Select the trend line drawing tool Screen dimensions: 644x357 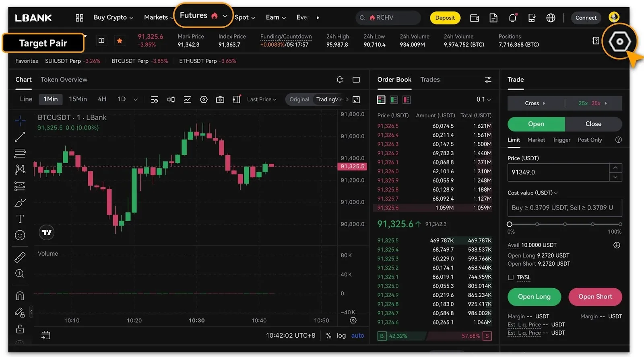pos(20,137)
